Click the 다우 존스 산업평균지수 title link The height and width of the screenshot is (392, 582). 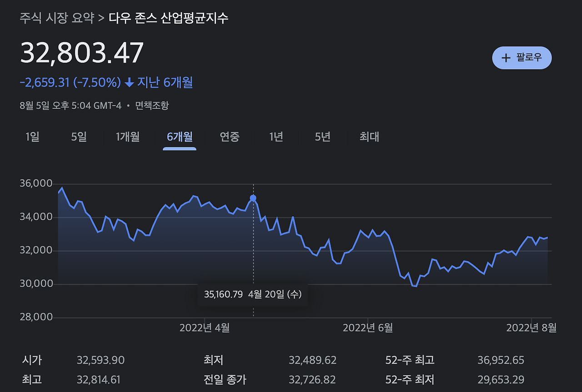(x=168, y=19)
